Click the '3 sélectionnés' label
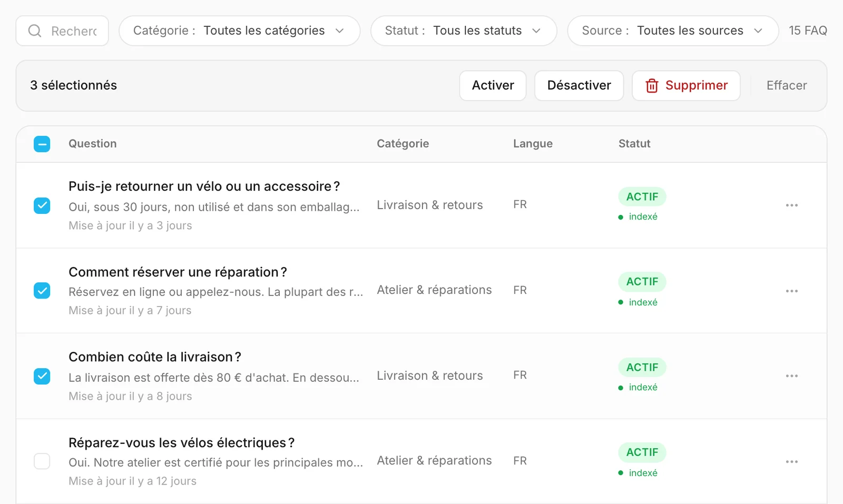This screenshot has height=504, width=843. pyautogui.click(x=74, y=85)
